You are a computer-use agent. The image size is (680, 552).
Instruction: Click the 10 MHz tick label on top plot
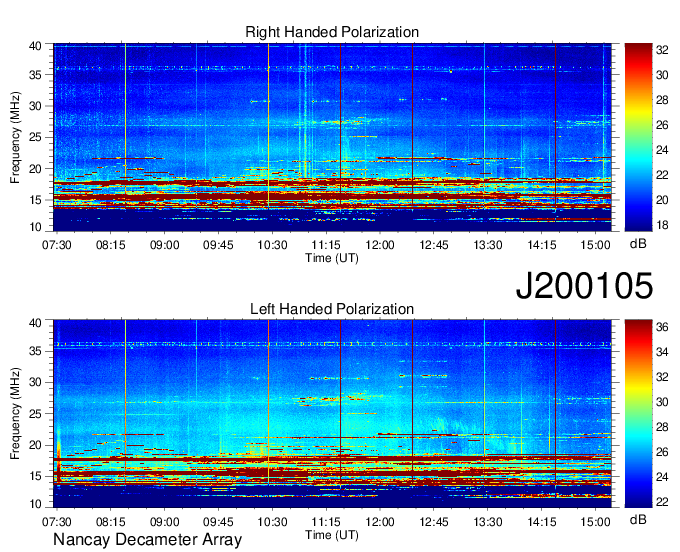pos(36,227)
